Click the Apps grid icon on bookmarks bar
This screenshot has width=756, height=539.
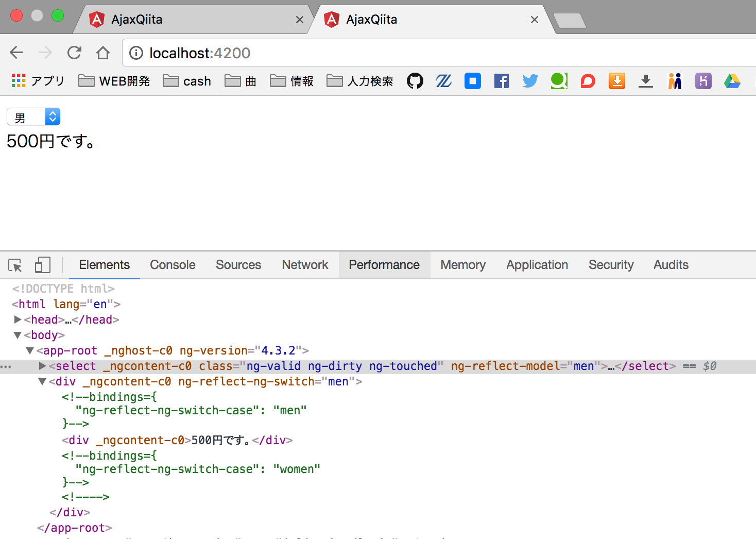(x=18, y=81)
